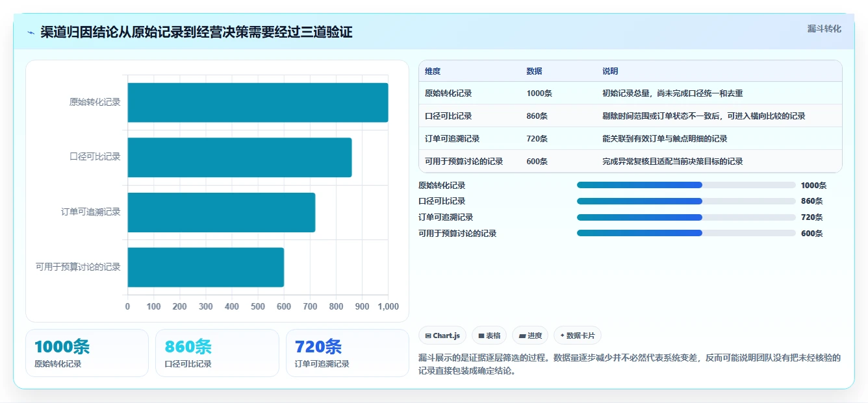
Task: Click the chart y-axis label 可用于预算讨论的记录
Action: [78, 267]
